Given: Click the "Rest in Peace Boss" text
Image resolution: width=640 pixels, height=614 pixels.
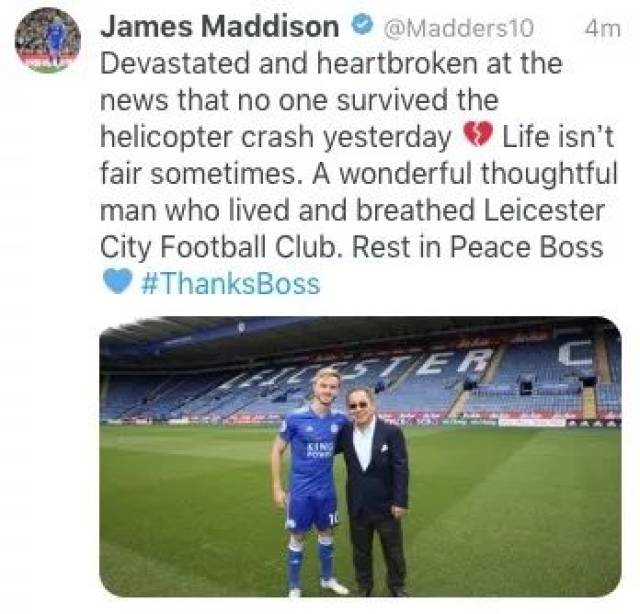Looking at the screenshot, I should coord(477,247).
